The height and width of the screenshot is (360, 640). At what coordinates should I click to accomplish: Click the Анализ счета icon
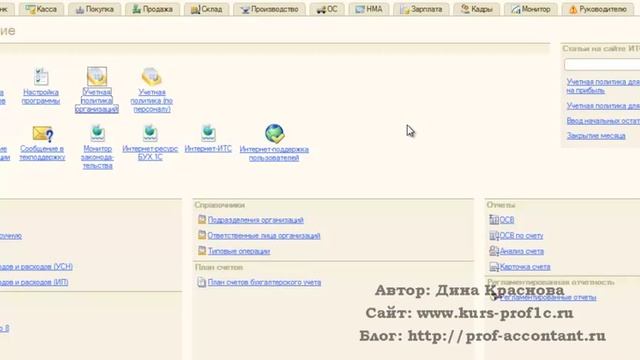[494, 251]
